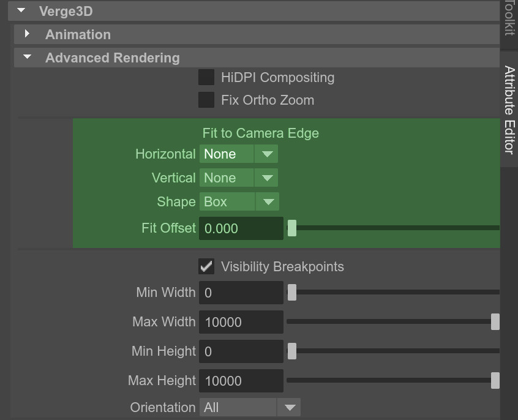Click the Max Width slider handle
This screenshot has height=420, width=518.
tap(495, 321)
